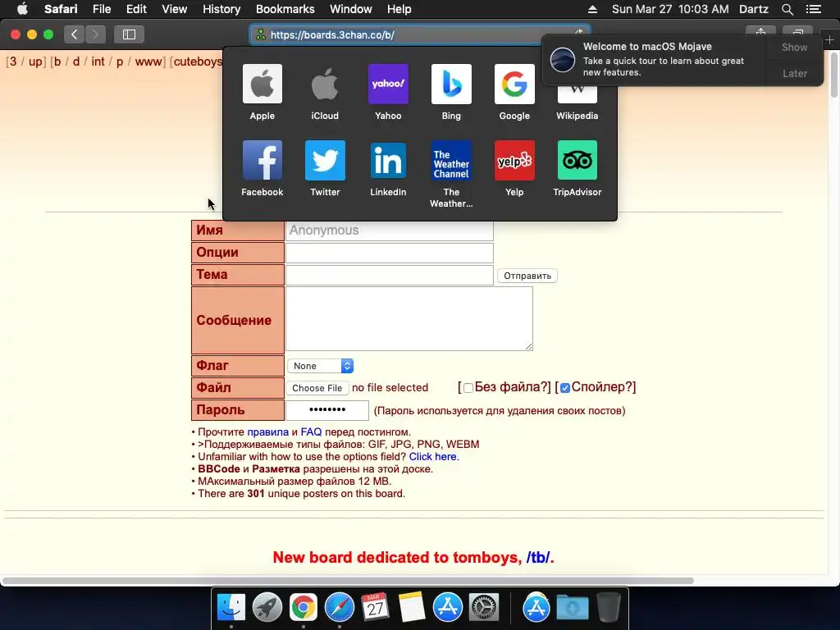Open a new tab with plus button
The width and height of the screenshot is (840, 630).
coord(829,40)
